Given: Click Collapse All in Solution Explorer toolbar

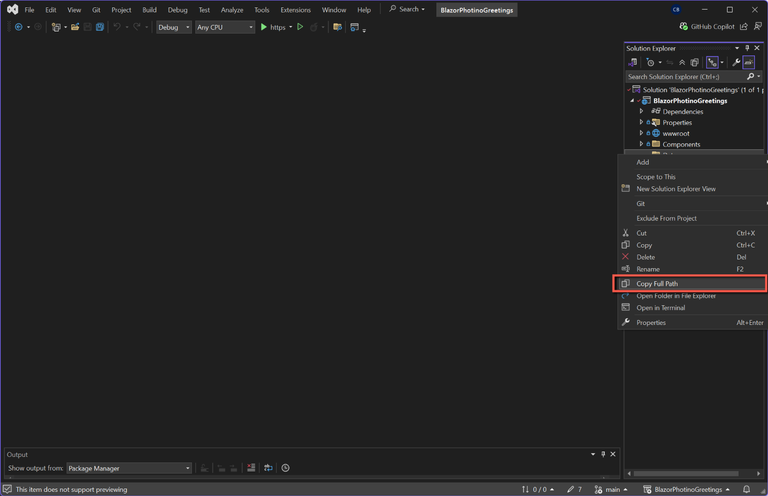Looking at the screenshot, I should click(682, 62).
